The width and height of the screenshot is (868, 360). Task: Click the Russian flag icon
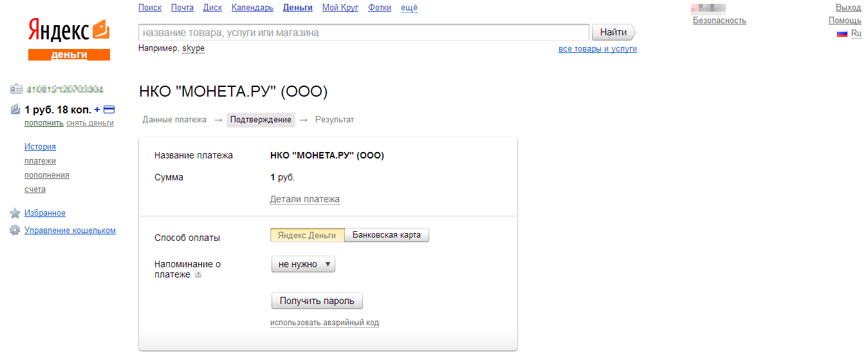coord(842,33)
